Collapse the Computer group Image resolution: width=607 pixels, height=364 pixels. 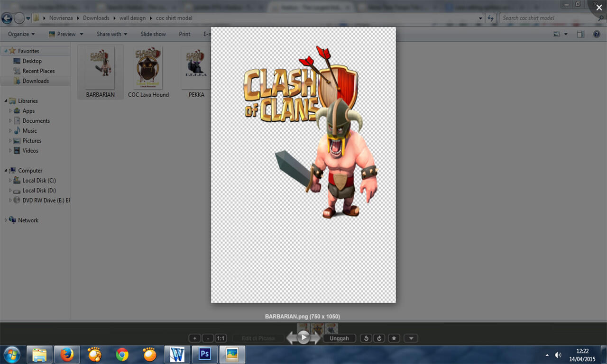point(5,171)
